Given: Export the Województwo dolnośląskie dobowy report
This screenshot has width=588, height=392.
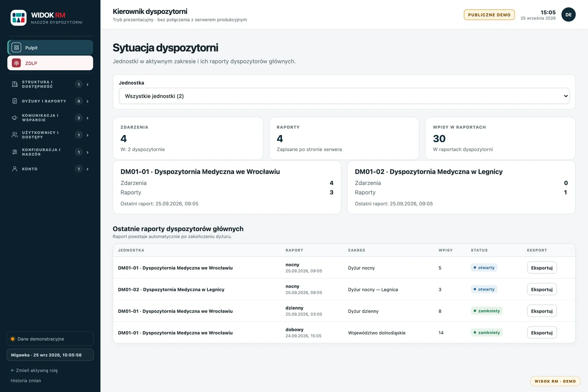Looking at the screenshot, I should pos(542,333).
